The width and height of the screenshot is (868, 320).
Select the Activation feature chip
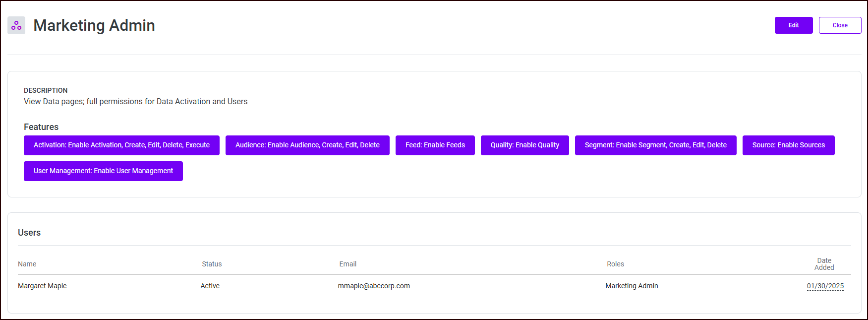[x=121, y=145]
